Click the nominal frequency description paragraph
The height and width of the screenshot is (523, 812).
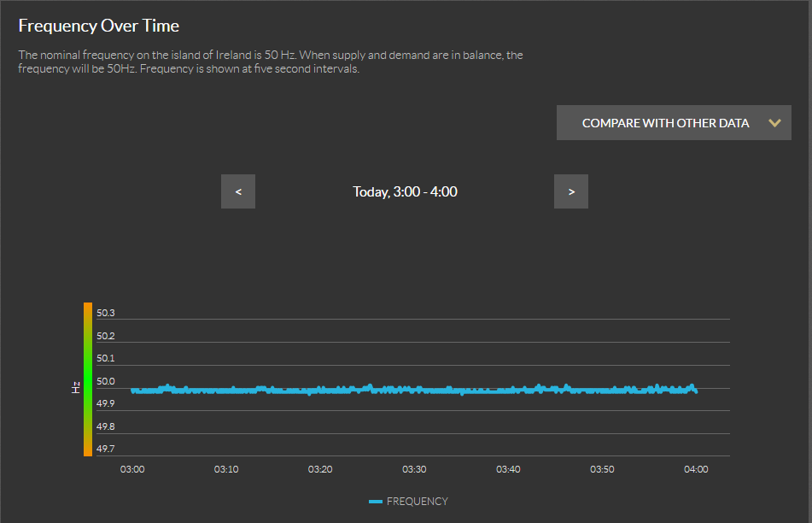click(271, 62)
